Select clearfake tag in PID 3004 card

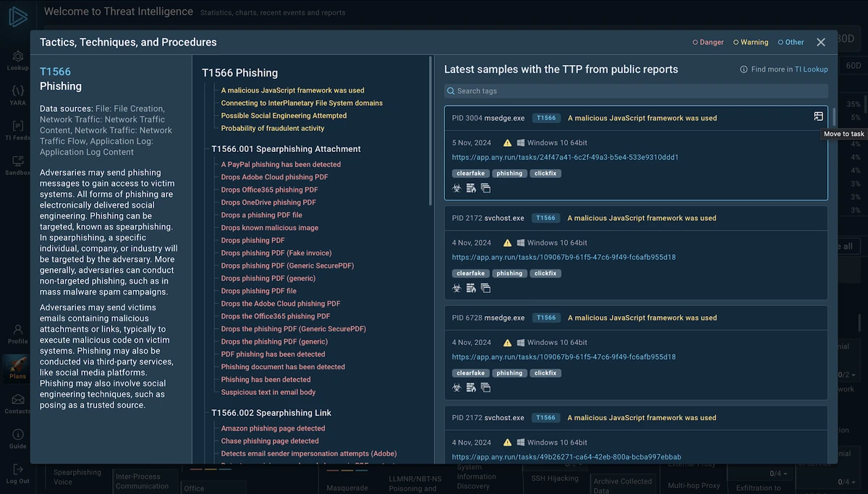coord(471,174)
